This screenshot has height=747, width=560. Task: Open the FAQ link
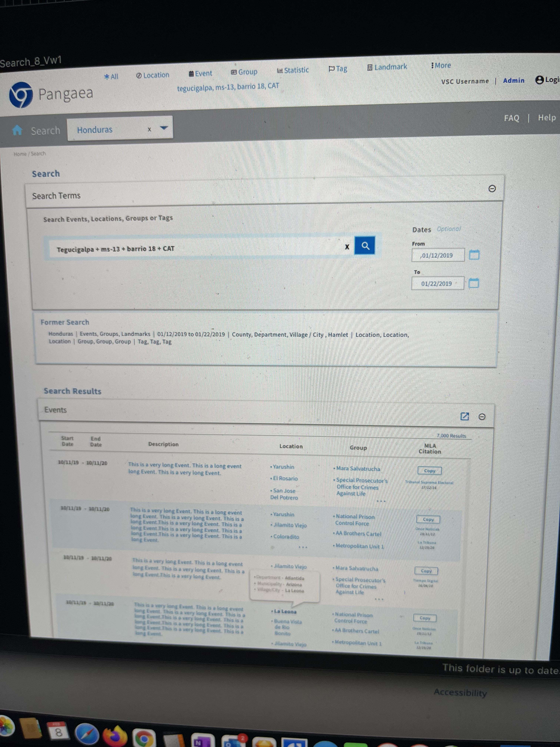[x=511, y=118]
